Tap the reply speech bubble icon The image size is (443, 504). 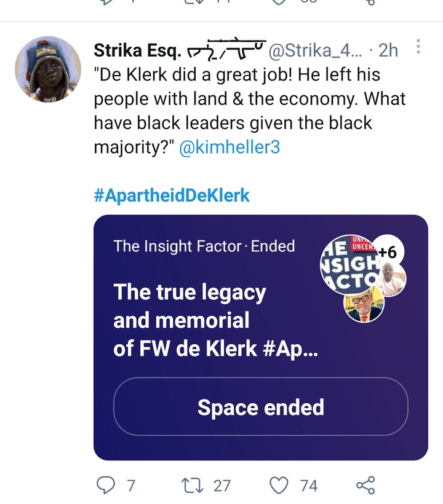pyautogui.click(x=106, y=485)
